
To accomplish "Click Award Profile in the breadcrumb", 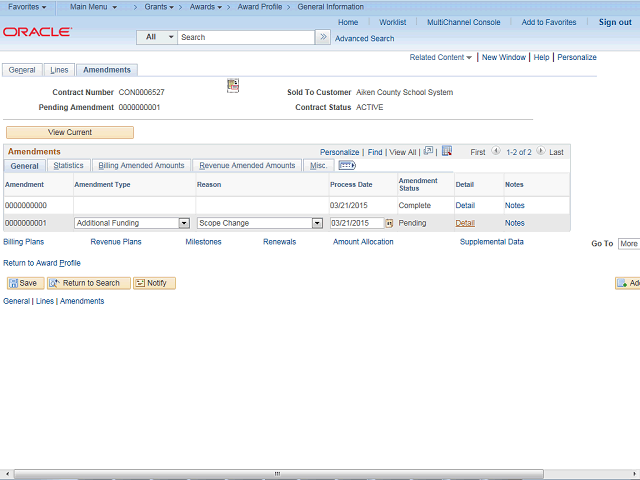I will [x=260, y=7].
